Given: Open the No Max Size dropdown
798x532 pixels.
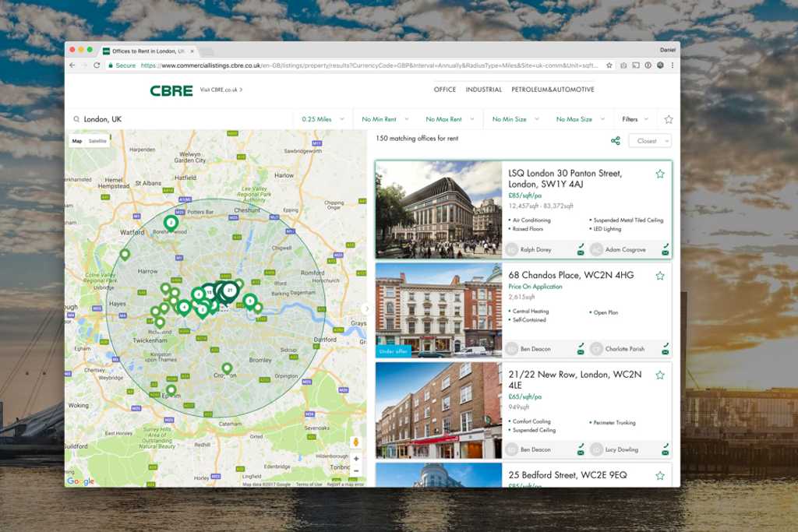Looking at the screenshot, I should 580,119.
